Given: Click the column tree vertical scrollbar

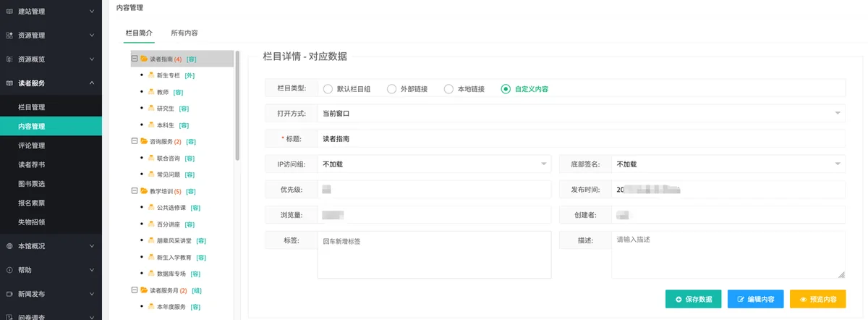Looking at the screenshot, I should 237,105.
